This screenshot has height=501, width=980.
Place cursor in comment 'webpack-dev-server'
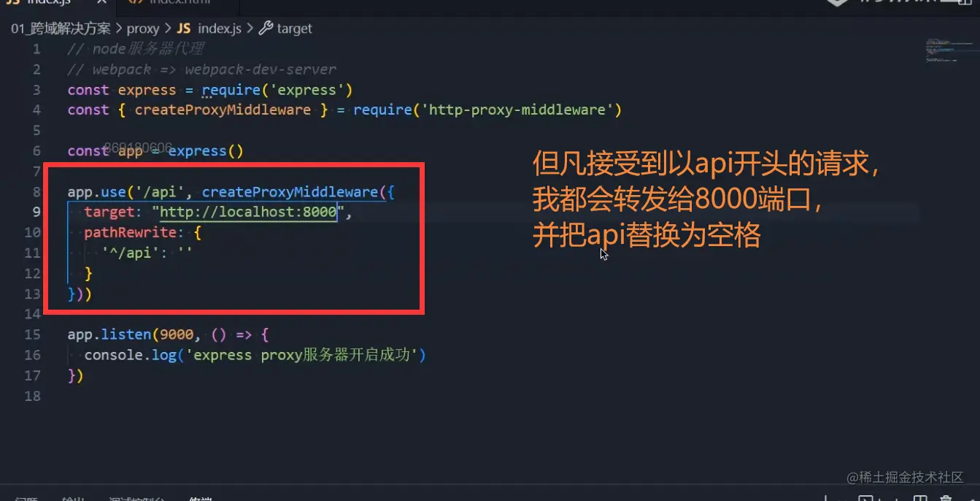click(261, 69)
